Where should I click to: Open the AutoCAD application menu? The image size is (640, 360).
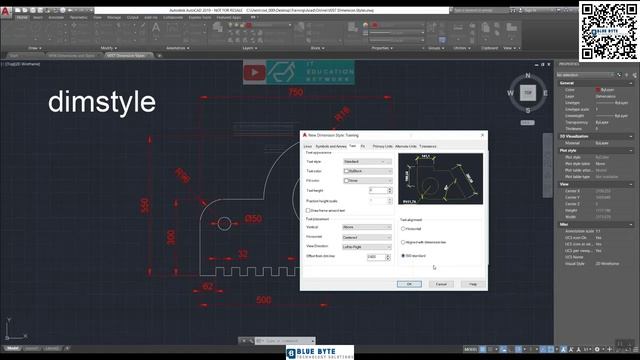pos(5,11)
